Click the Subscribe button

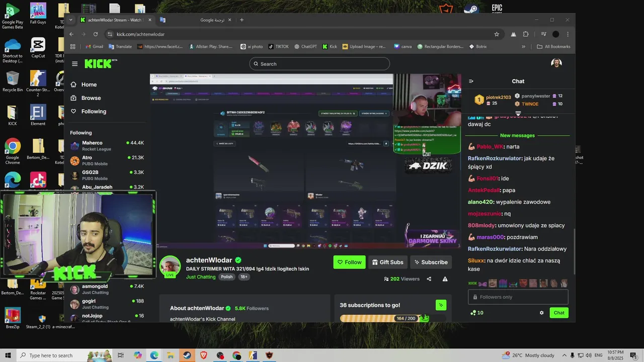431,262
